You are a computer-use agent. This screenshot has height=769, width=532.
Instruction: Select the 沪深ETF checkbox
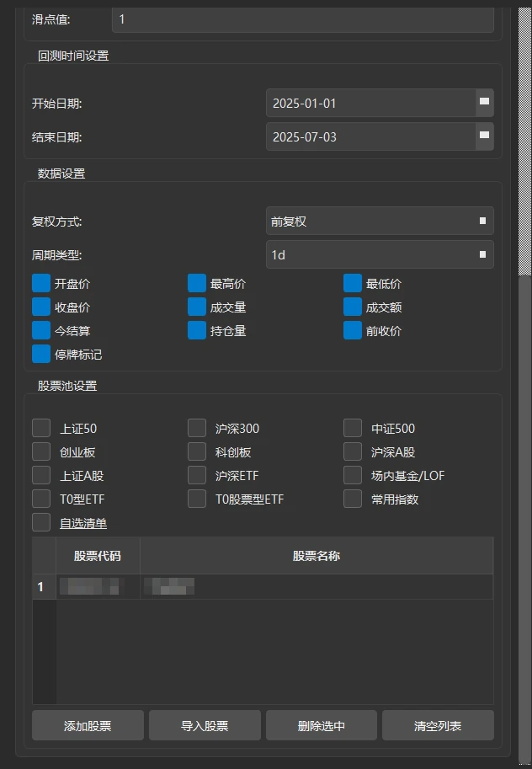pyautogui.click(x=197, y=475)
